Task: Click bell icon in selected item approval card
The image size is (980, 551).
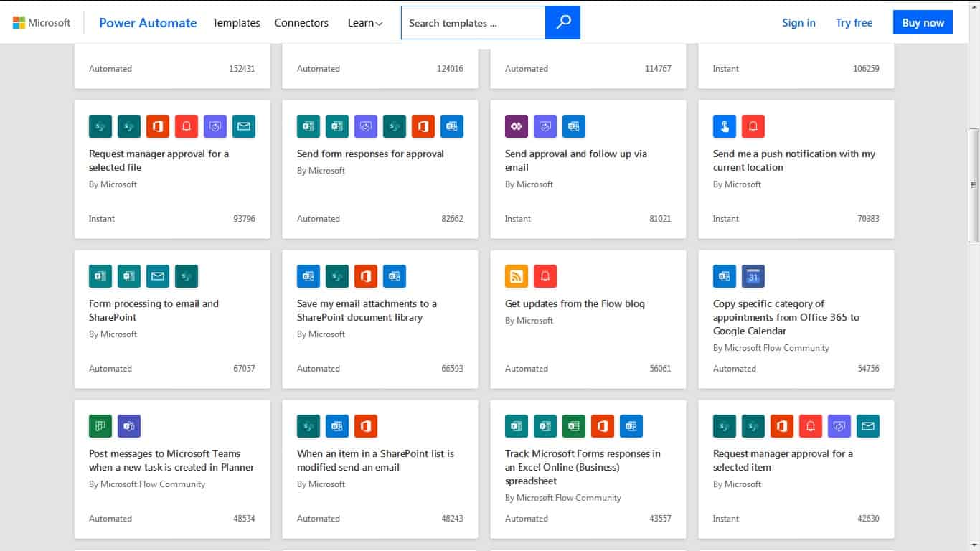Action: point(811,426)
